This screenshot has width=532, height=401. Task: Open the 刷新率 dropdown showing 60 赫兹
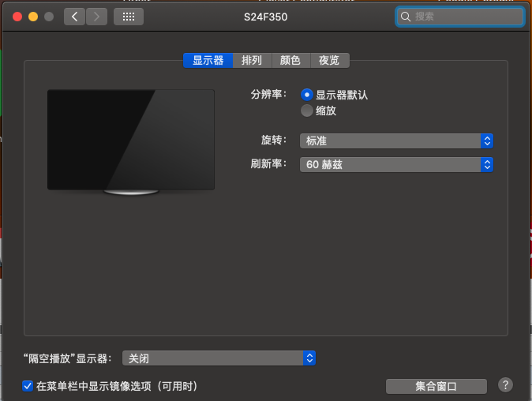click(x=396, y=164)
